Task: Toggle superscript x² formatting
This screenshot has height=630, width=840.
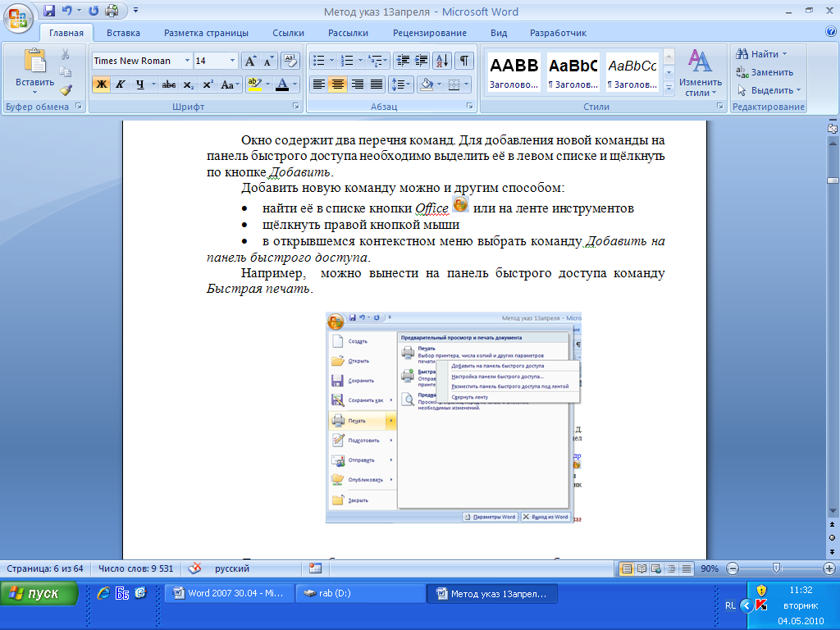Action: click(x=208, y=84)
